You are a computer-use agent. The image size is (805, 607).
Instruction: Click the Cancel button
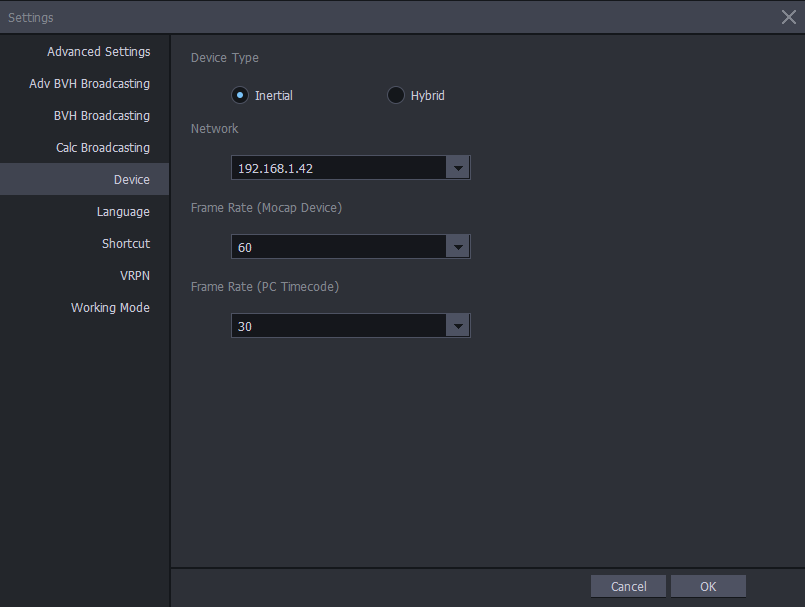pos(628,586)
